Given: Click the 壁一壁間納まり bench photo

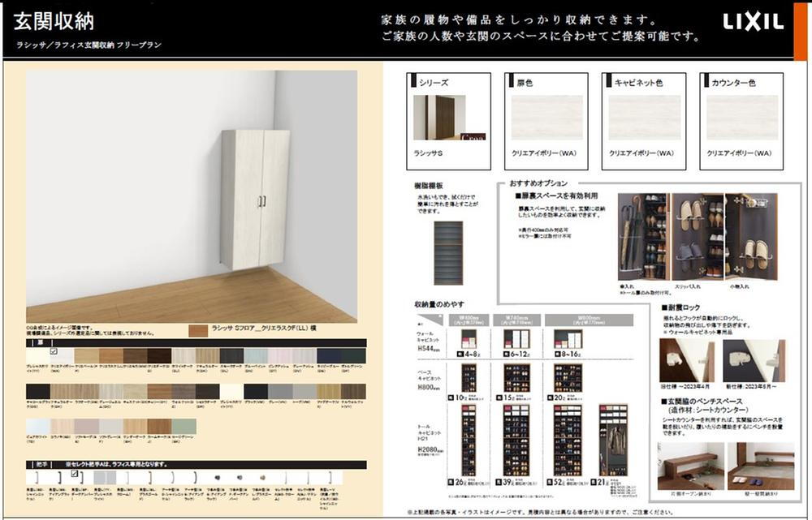Looking at the screenshot, I should coord(760,466).
